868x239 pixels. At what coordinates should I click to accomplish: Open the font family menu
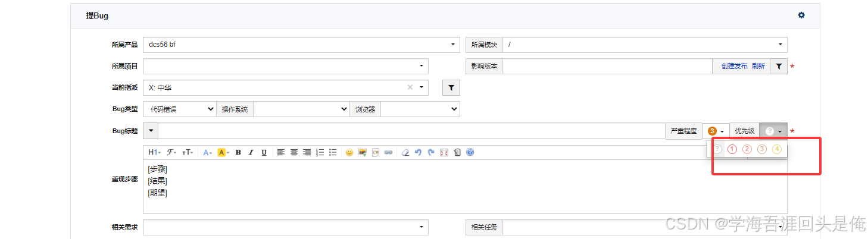coord(171,153)
